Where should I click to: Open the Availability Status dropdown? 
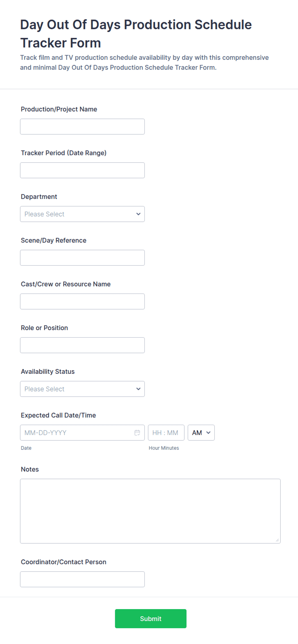tap(82, 389)
